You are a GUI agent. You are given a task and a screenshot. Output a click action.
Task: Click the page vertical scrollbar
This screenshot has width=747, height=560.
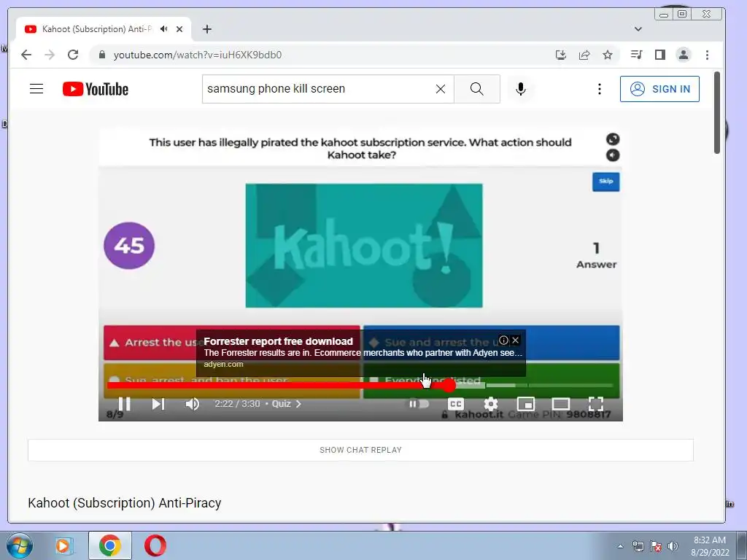[717, 113]
